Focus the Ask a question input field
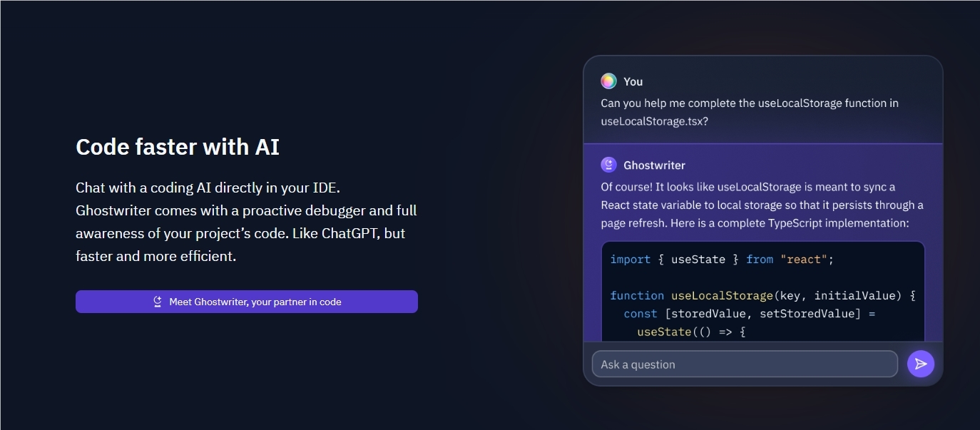This screenshot has height=430, width=980. pyautogui.click(x=744, y=364)
